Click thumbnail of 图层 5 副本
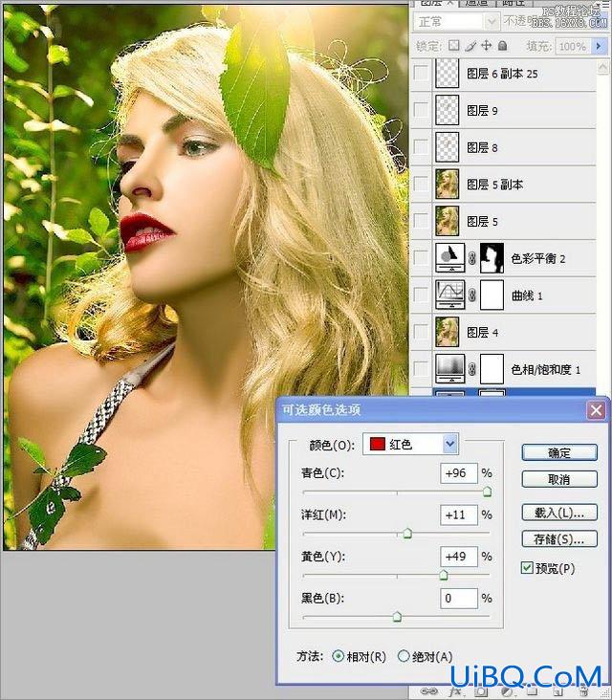The image size is (612, 700). (x=447, y=184)
